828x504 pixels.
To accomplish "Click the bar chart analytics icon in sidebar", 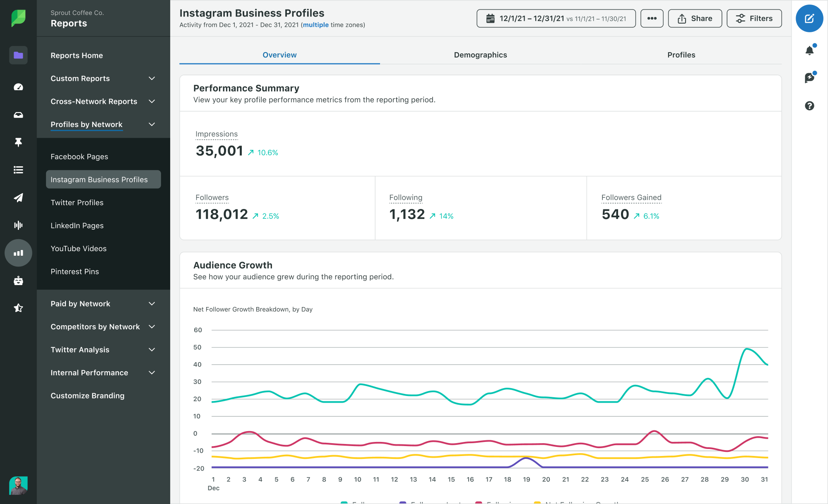I will [x=18, y=253].
